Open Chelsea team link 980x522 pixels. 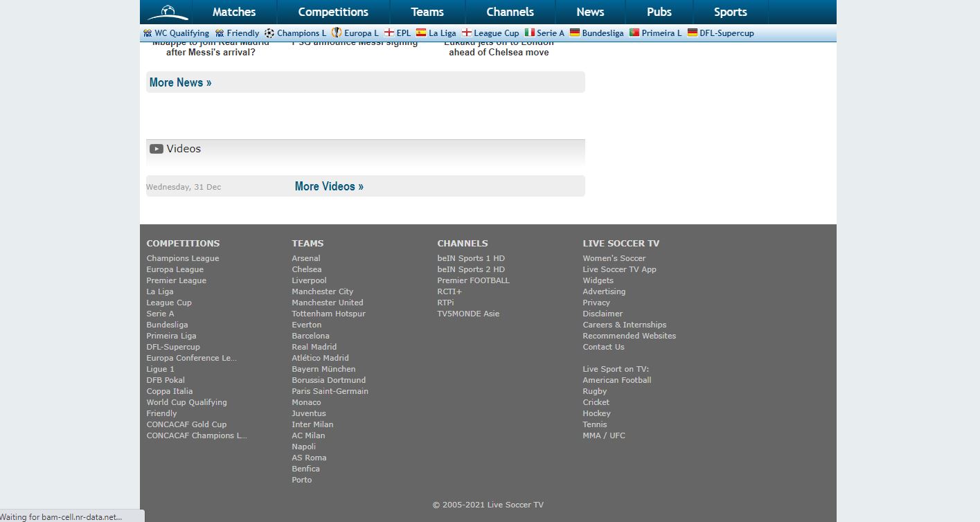click(307, 269)
